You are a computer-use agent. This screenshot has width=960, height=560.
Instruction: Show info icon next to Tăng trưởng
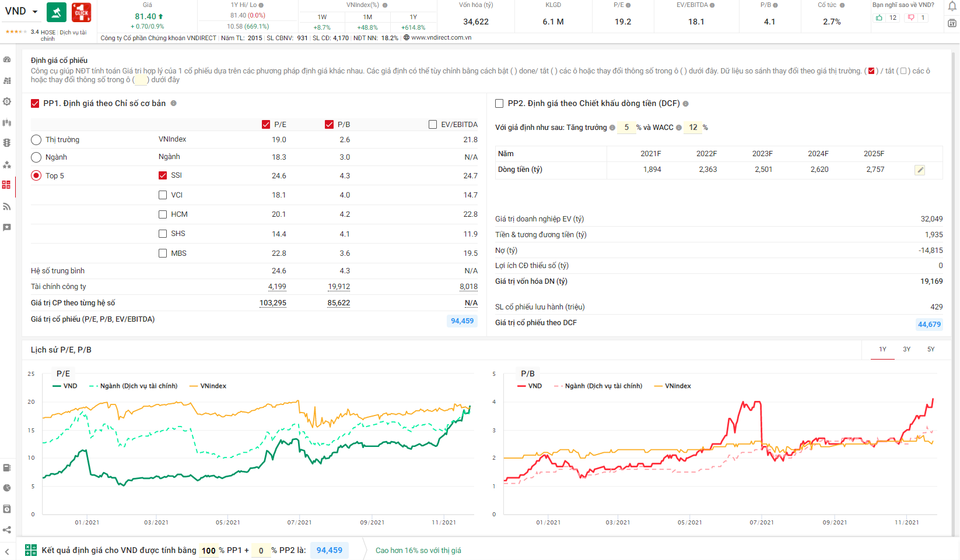click(612, 128)
